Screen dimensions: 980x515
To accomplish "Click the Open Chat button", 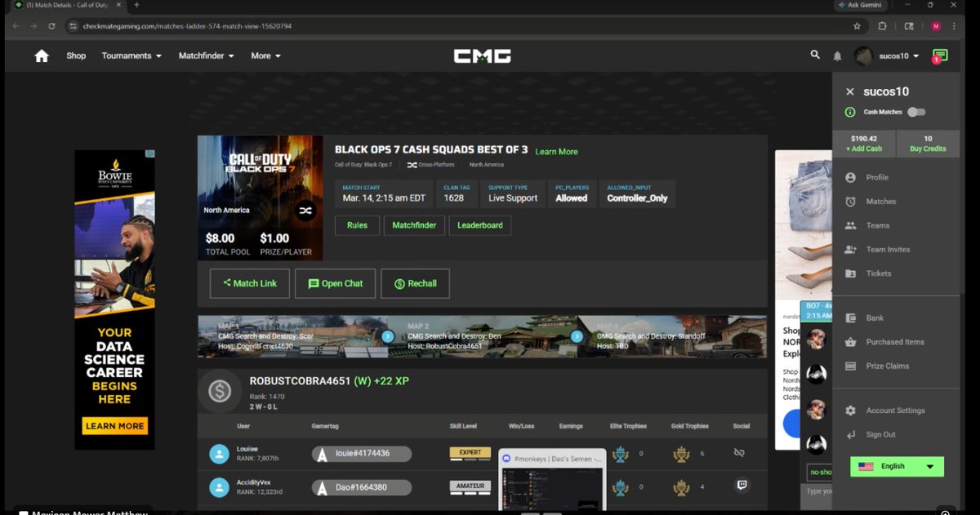I will click(335, 283).
